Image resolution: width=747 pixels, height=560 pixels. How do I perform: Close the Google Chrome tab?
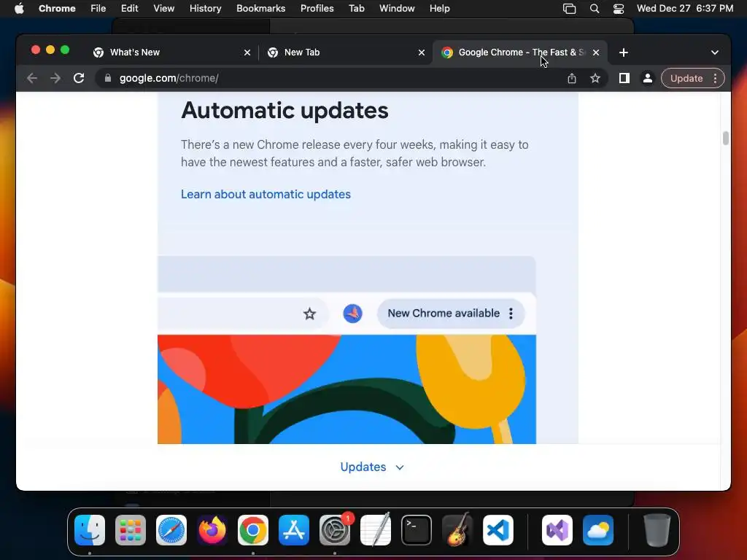596,52
